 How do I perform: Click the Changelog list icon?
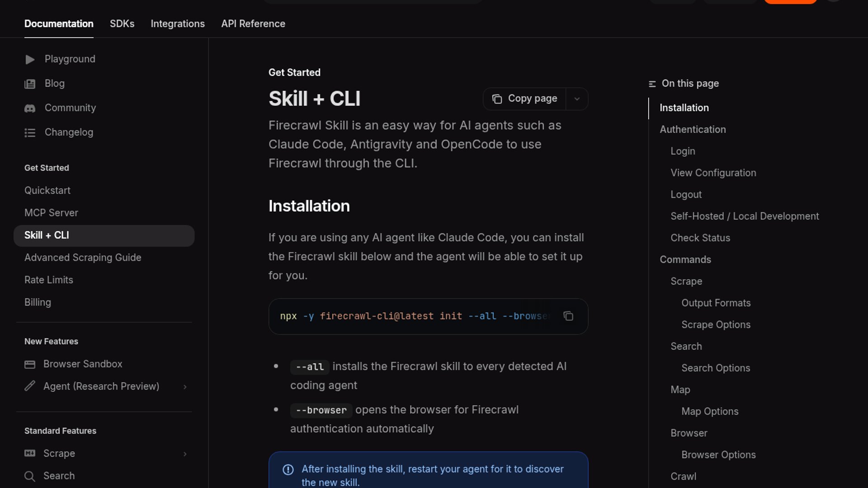click(30, 133)
